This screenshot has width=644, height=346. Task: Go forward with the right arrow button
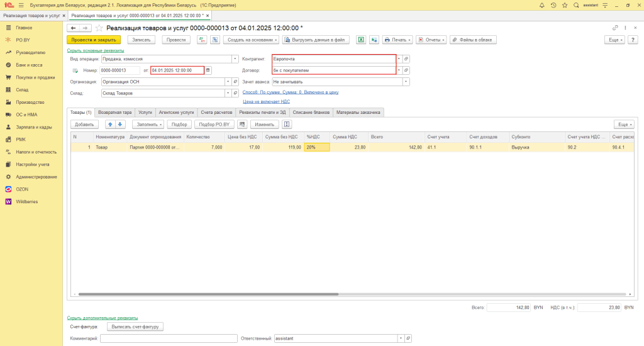click(85, 28)
